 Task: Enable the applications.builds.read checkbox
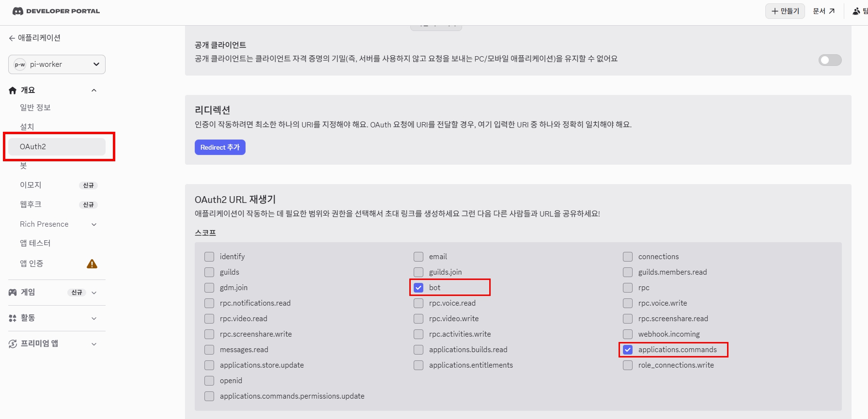pos(418,350)
